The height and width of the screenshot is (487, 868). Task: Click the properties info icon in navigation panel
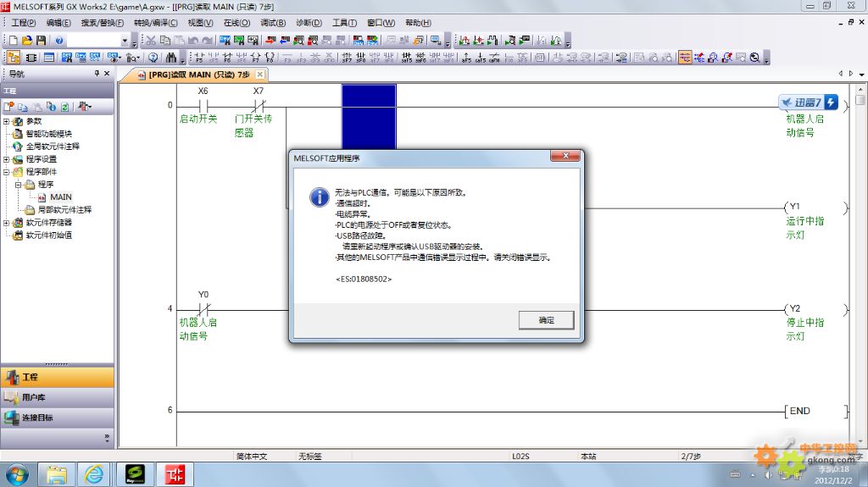point(51,107)
